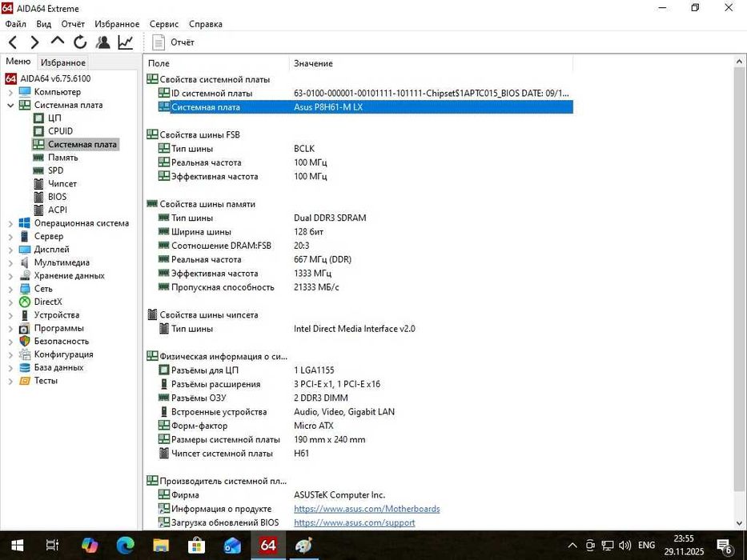Open File Explorer from the taskbar
The image size is (747, 560).
click(x=161, y=546)
